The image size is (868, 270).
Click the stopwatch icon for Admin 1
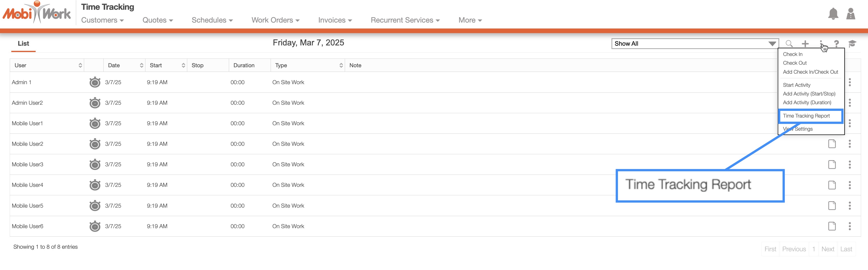[95, 82]
